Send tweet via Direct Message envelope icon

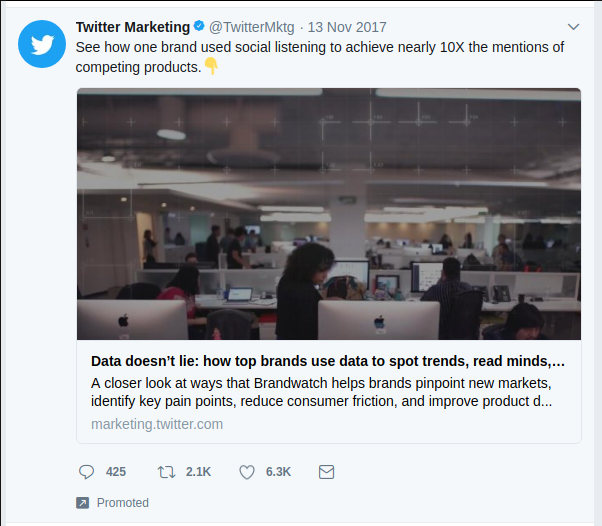[326, 471]
